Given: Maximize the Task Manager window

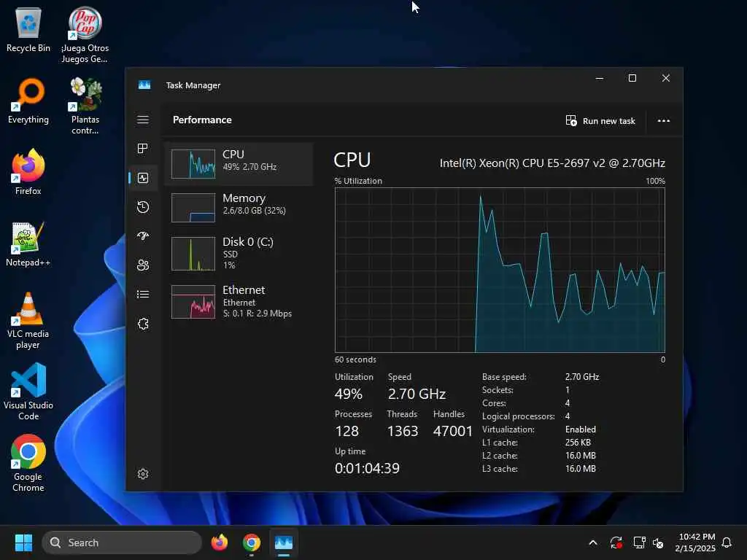Looking at the screenshot, I should click(632, 78).
